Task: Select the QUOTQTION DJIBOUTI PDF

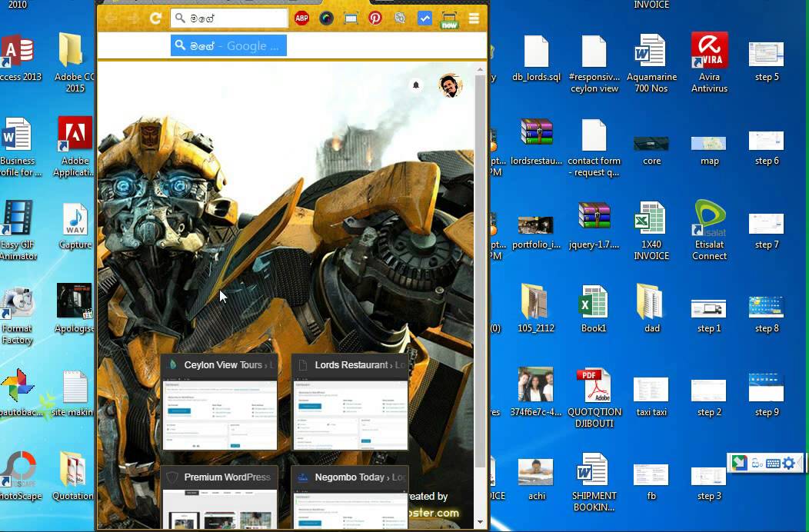Action: coord(594,398)
